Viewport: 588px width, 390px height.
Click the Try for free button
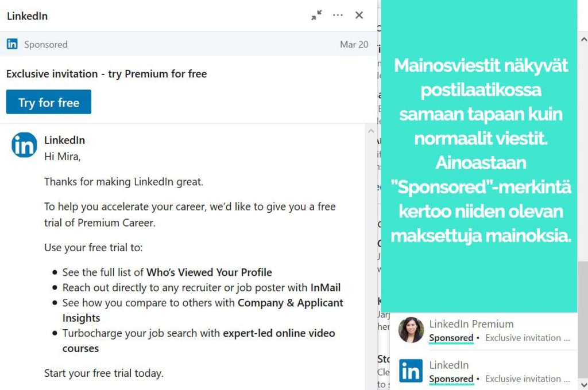[48, 102]
